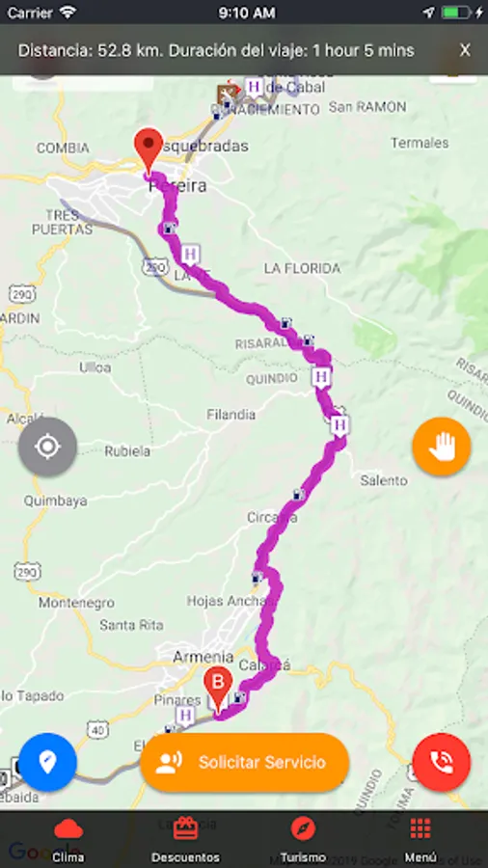
Task: Open the Menú grid tab
Action: coord(420,840)
